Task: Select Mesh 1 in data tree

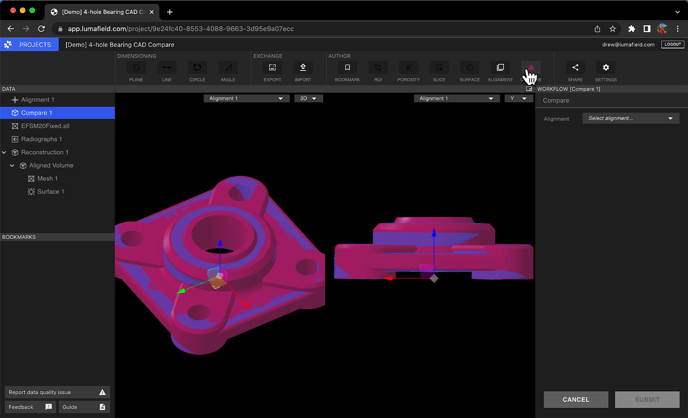Action: (47, 179)
